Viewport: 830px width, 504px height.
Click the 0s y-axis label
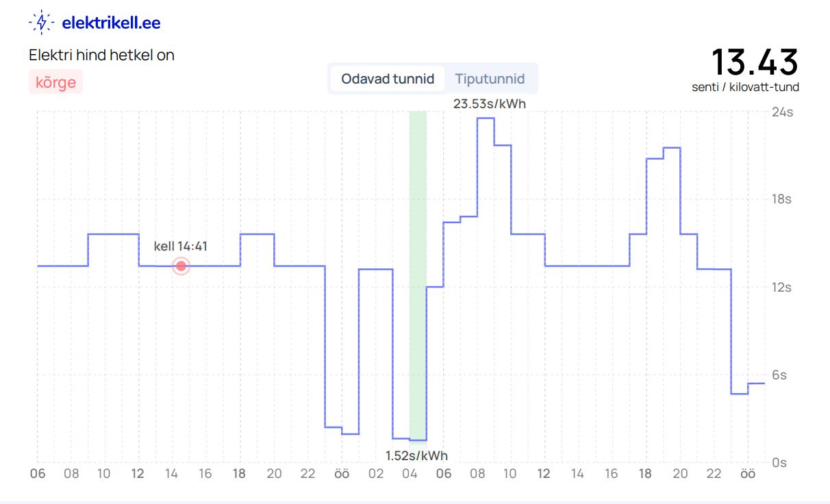click(x=779, y=462)
